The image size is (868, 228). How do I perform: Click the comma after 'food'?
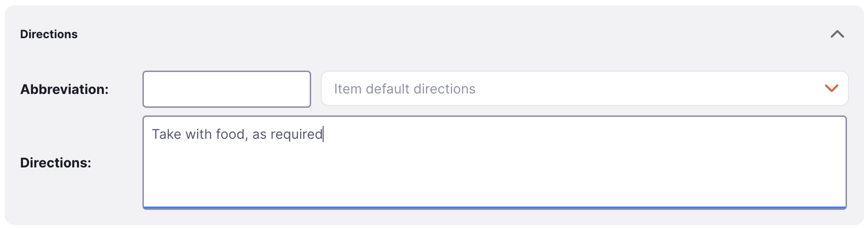click(247, 137)
